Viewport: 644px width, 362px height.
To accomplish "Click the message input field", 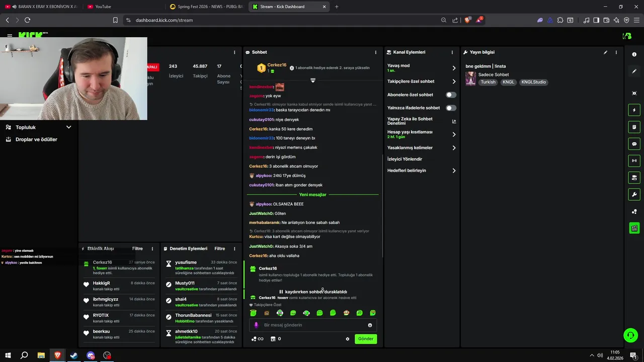I will pyautogui.click(x=313, y=325).
